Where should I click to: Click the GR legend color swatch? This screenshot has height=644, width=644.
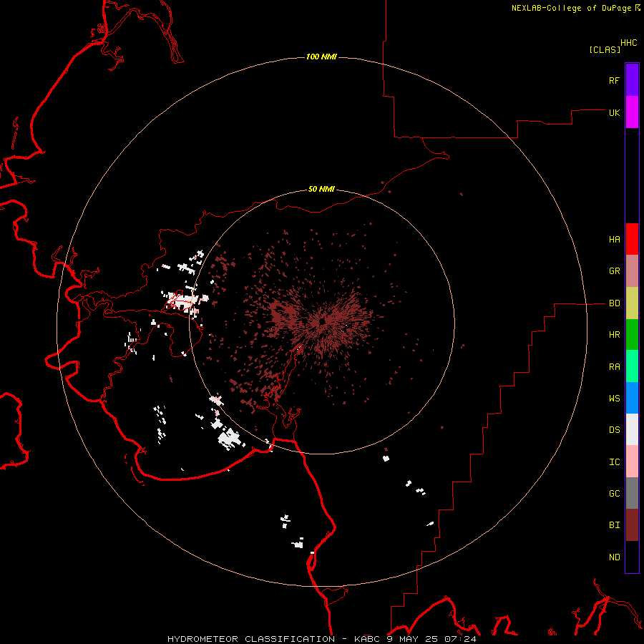[632, 271]
